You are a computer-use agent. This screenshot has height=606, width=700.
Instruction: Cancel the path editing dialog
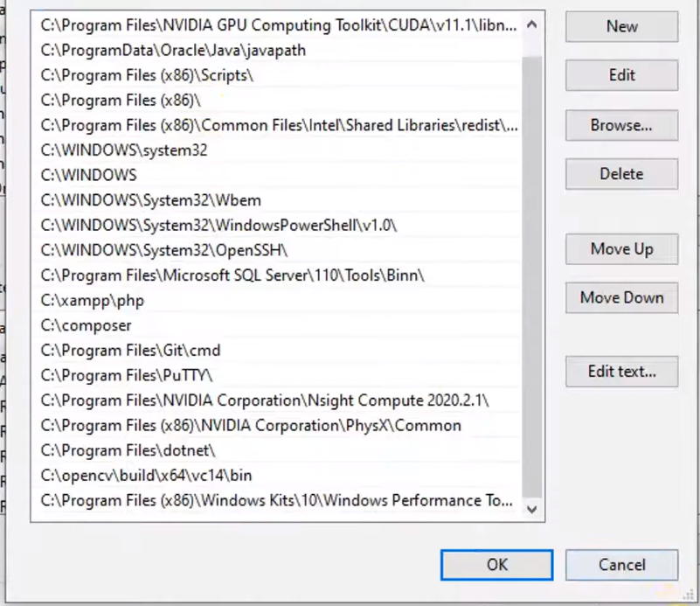tap(622, 565)
